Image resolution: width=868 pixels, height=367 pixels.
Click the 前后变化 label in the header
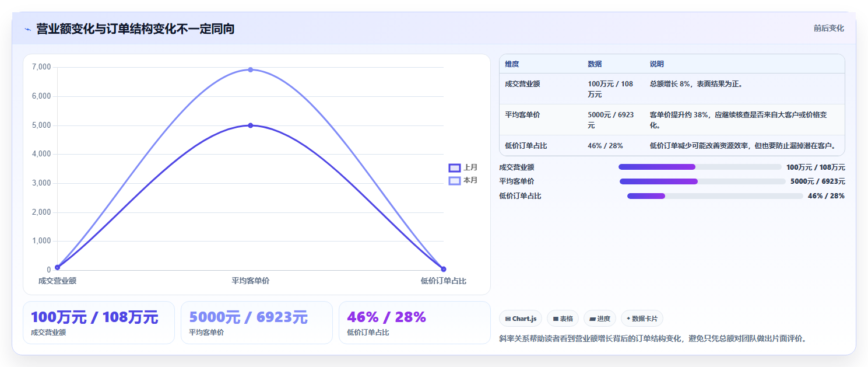[828, 28]
